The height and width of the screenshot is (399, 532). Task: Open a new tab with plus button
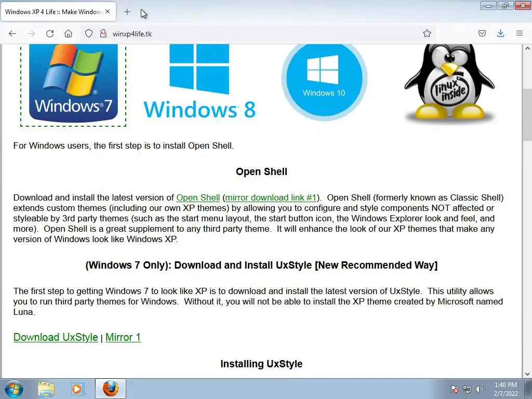pyautogui.click(x=127, y=12)
